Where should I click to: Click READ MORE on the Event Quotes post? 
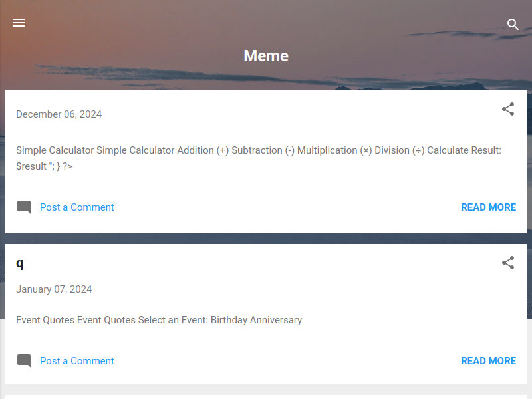pos(488,361)
